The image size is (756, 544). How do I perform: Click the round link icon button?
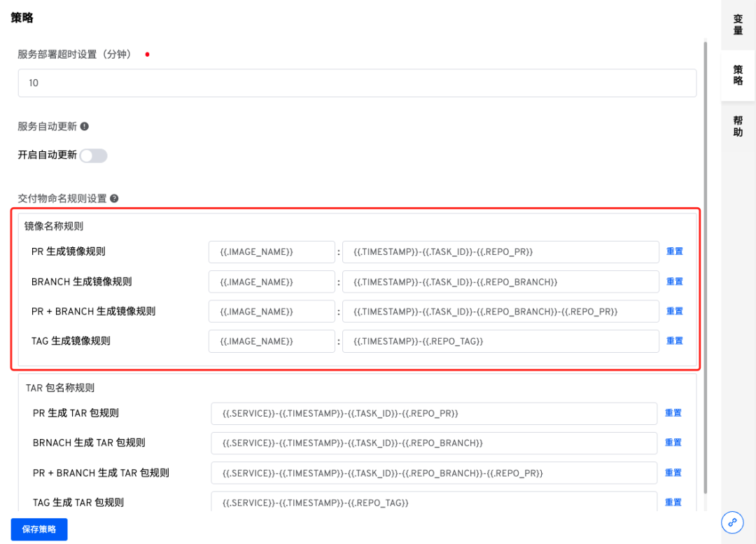click(732, 522)
